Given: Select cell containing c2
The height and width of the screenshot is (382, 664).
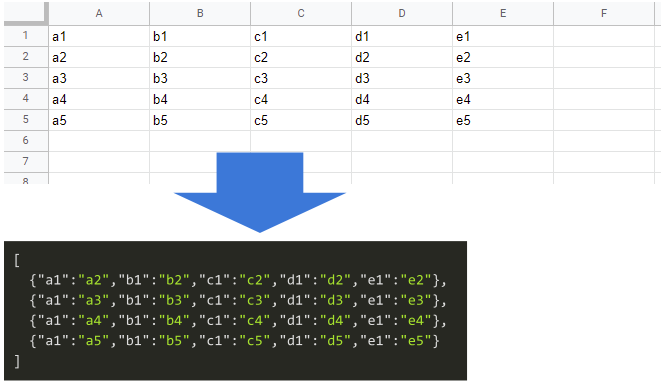Looking at the screenshot, I should [301, 57].
